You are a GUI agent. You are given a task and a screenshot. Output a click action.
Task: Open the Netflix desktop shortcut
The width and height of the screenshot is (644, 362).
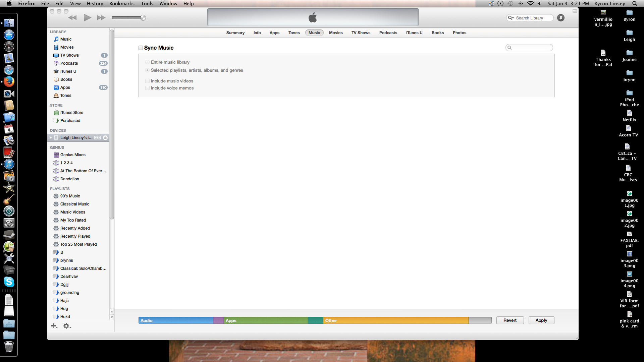click(x=629, y=116)
